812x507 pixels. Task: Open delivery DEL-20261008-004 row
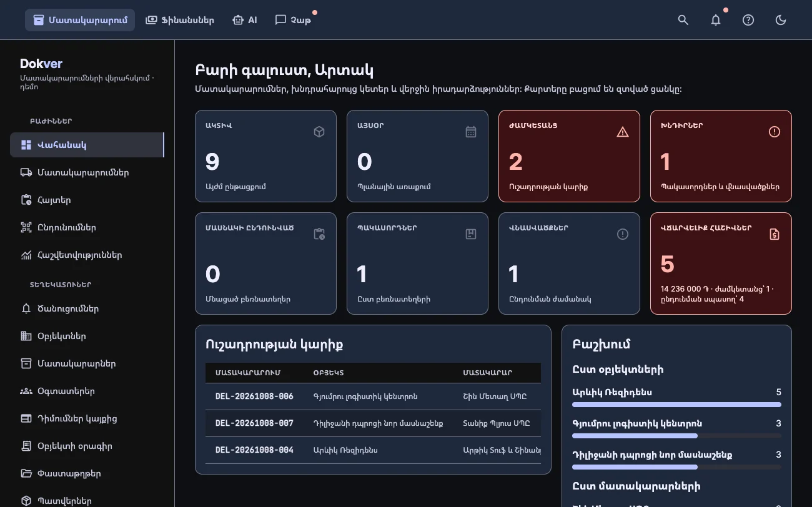(373, 450)
